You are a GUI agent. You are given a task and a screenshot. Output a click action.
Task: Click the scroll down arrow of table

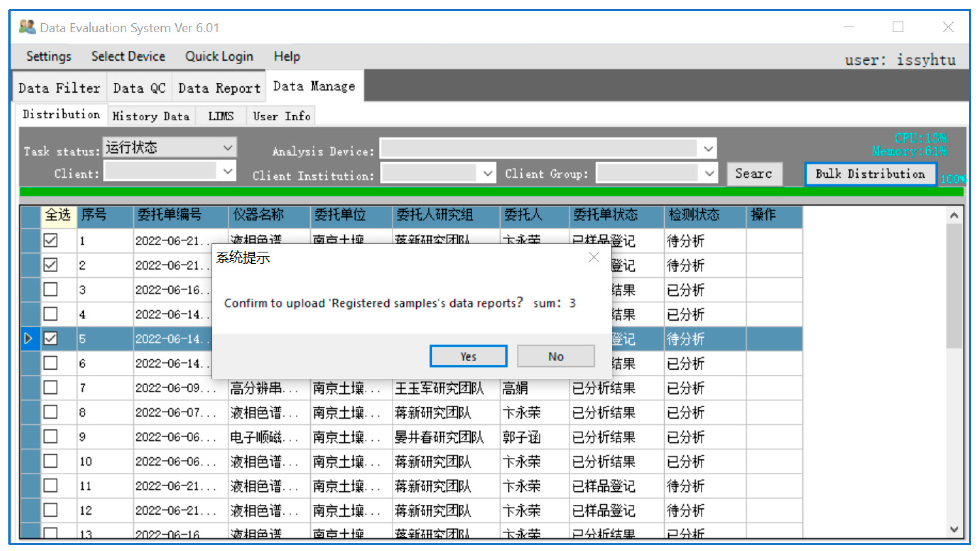click(x=954, y=529)
